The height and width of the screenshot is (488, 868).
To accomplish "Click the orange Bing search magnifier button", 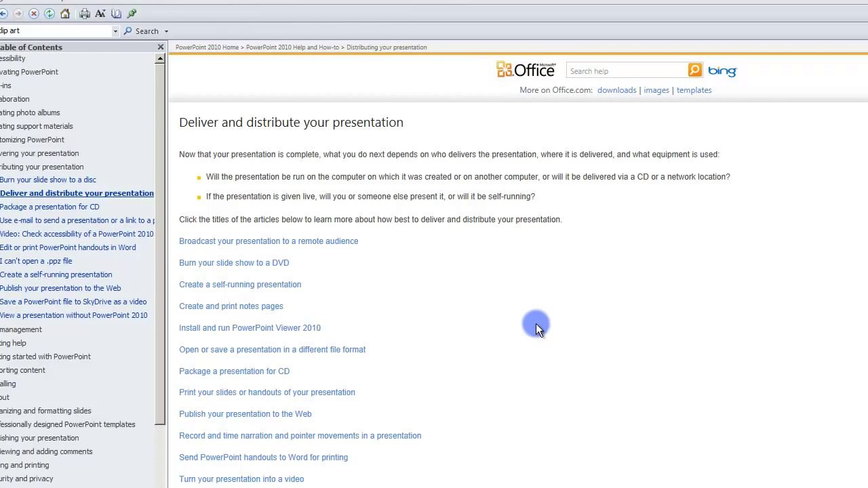I will (695, 70).
